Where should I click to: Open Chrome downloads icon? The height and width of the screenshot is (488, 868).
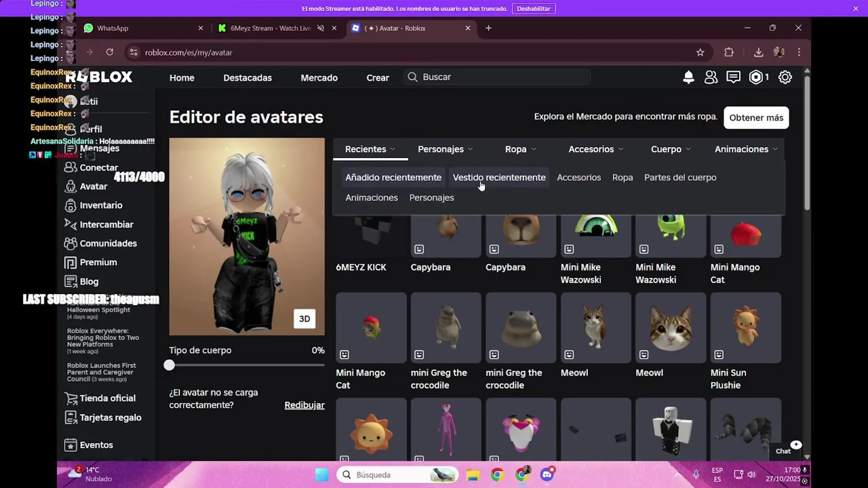pyautogui.click(x=758, y=52)
